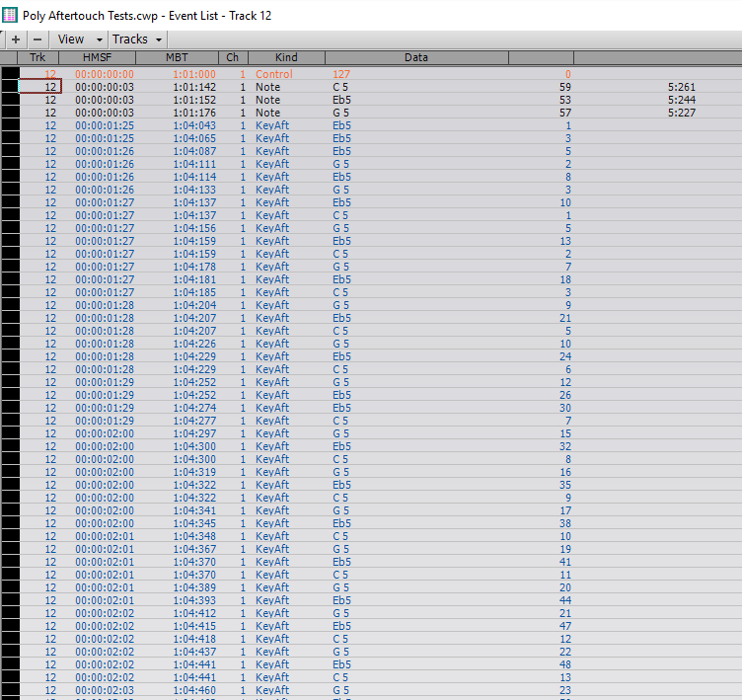Click the plus insert event button
The width and height of the screenshot is (742, 700).
[x=16, y=39]
